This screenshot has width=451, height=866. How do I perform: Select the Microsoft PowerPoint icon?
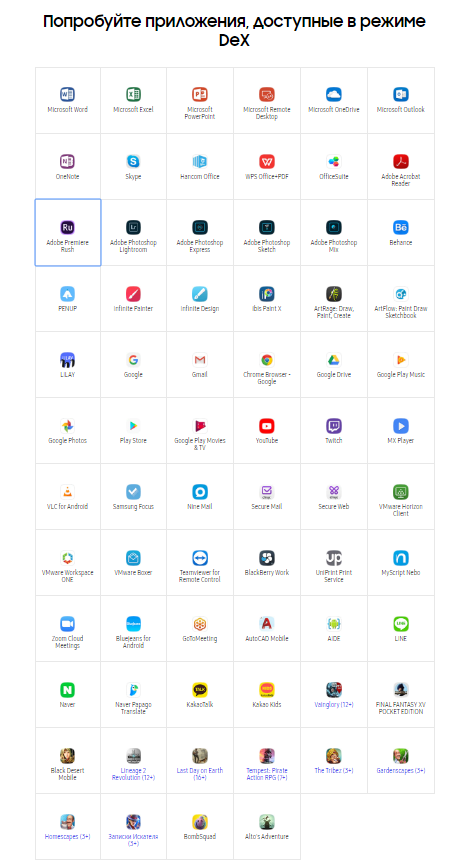click(200, 94)
